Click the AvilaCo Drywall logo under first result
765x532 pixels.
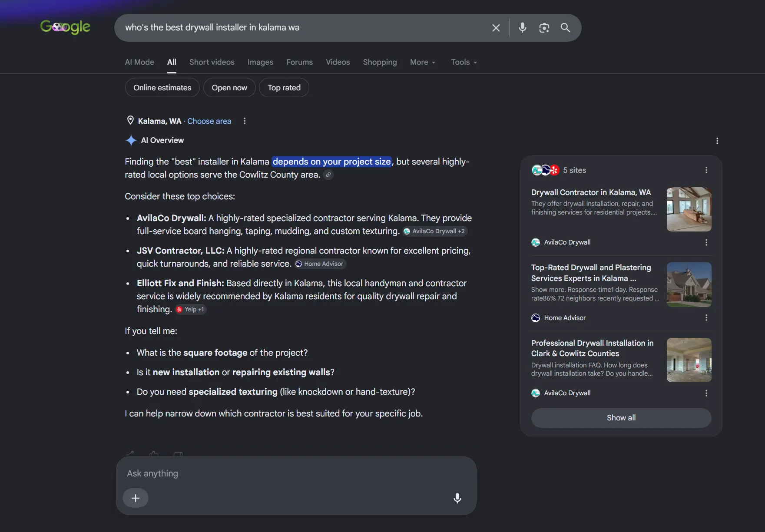pyautogui.click(x=536, y=242)
